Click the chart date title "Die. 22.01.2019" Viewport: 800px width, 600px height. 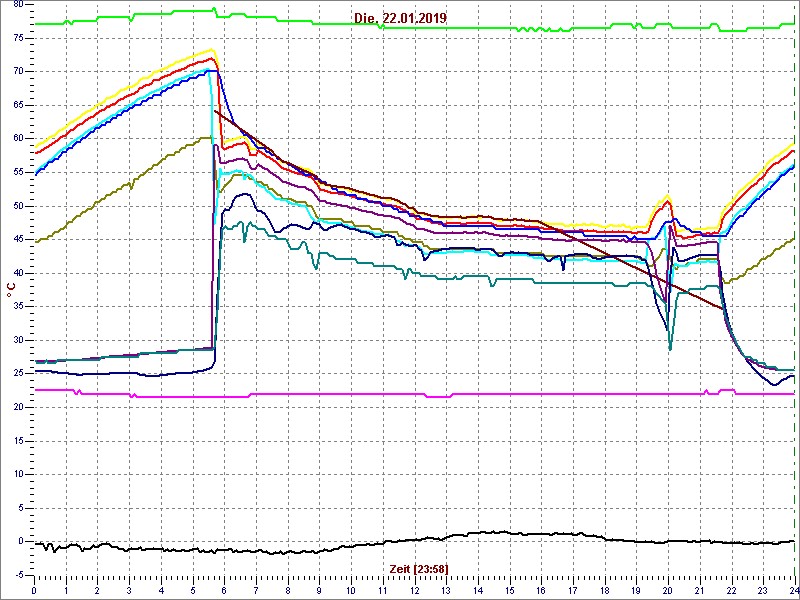point(401,18)
